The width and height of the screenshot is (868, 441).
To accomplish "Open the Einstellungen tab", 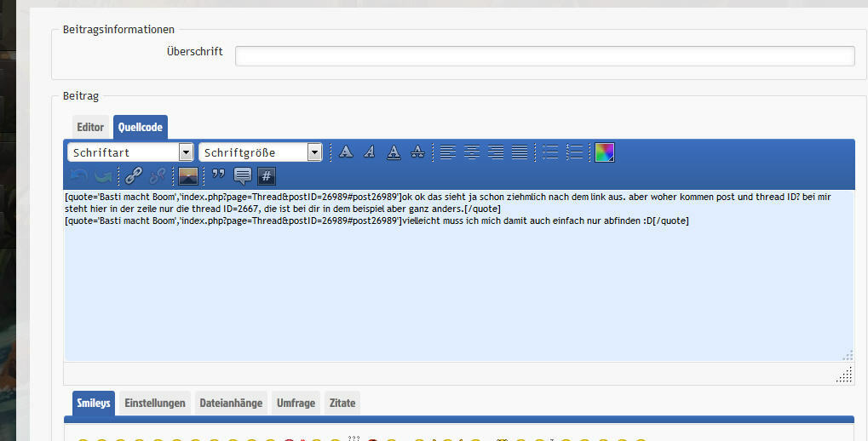I will (154, 403).
